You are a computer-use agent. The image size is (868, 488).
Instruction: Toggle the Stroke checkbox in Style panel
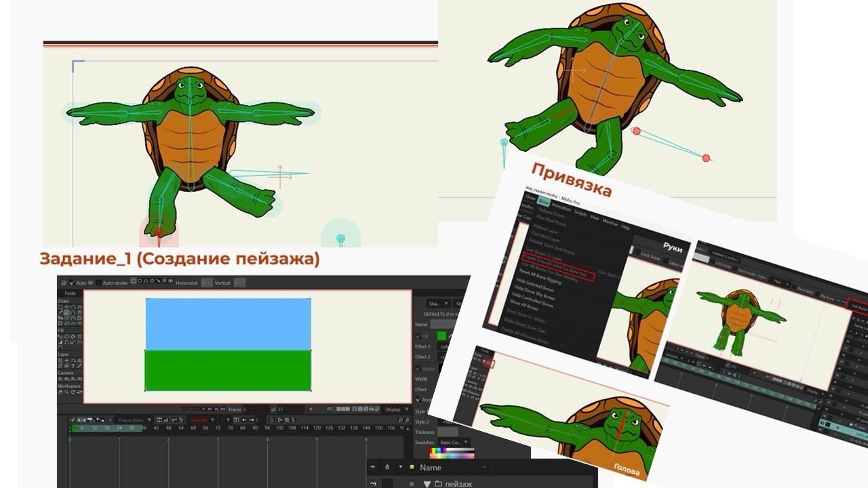pos(418,369)
